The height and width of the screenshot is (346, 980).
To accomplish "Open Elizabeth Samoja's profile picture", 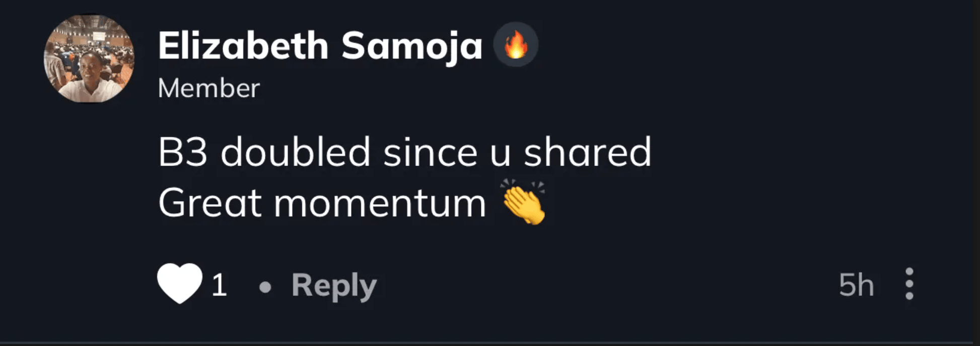I will (x=89, y=59).
